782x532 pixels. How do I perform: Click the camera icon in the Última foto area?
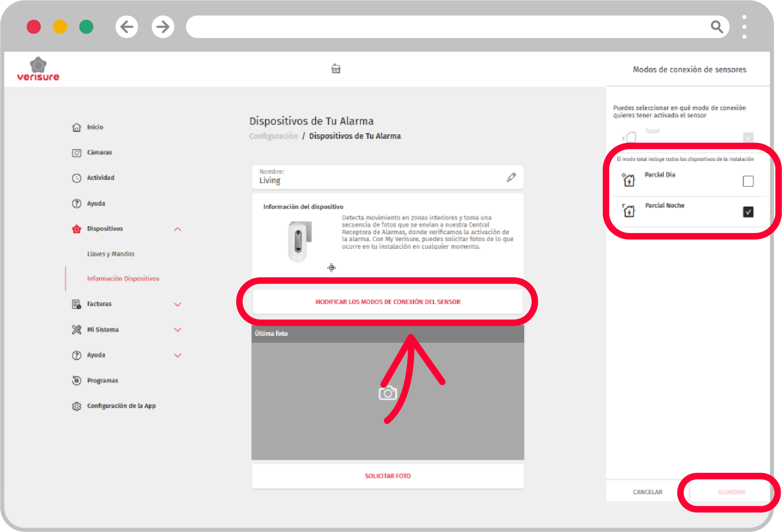coord(388,393)
